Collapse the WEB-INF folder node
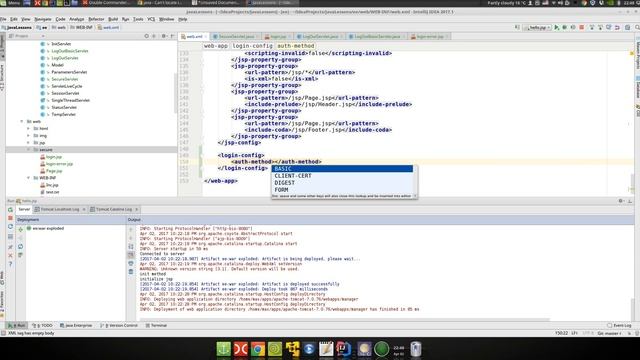Screen dimensions: 640x360 29,178
